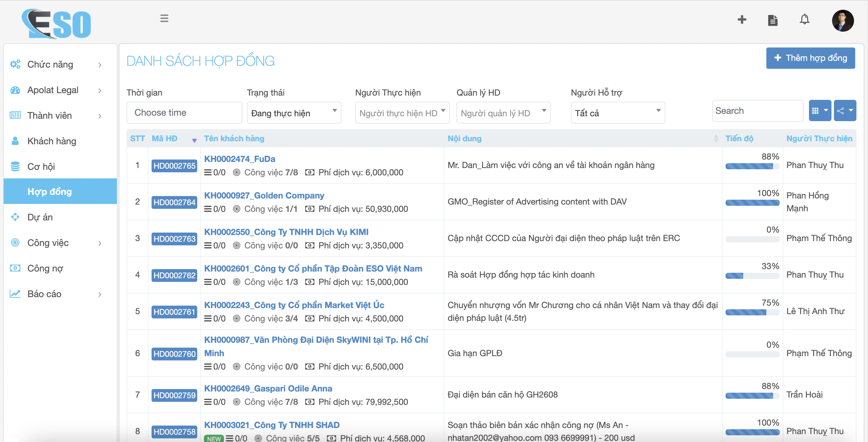Open Công nợ in the sidebar
868x442 pixels.
(45, 268)
